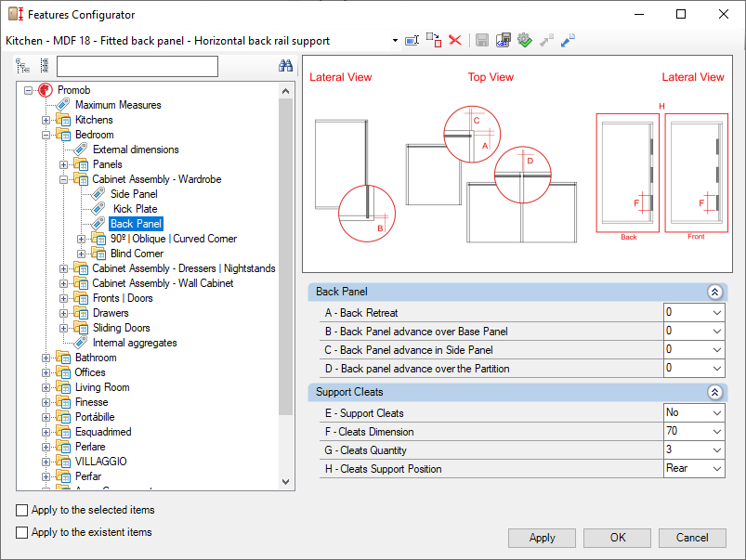Click the blue arrow export icon
The image size is (746, 560).
(568, 40)
